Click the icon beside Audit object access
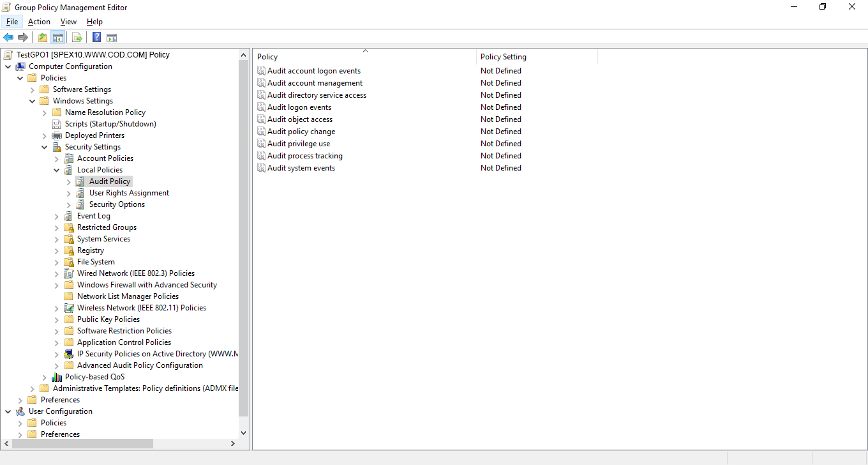Viewport: 868px width, 465px height. click(261, 119)
